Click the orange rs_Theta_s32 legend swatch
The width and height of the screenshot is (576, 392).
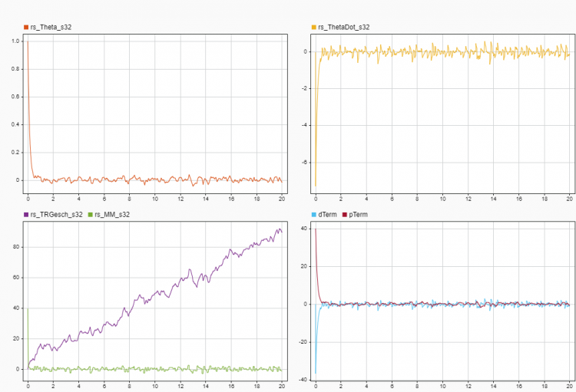pyautogui.click(x=26, y=27)
